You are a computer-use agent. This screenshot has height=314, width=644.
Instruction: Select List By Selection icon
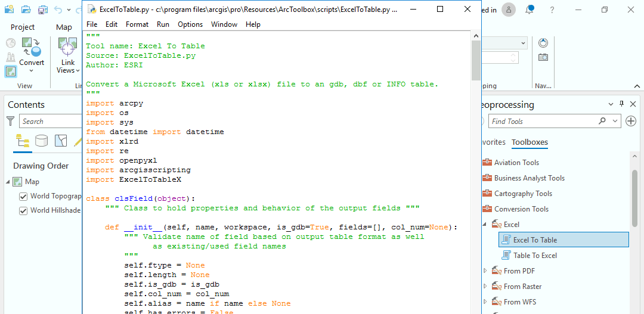coord(61,141)
